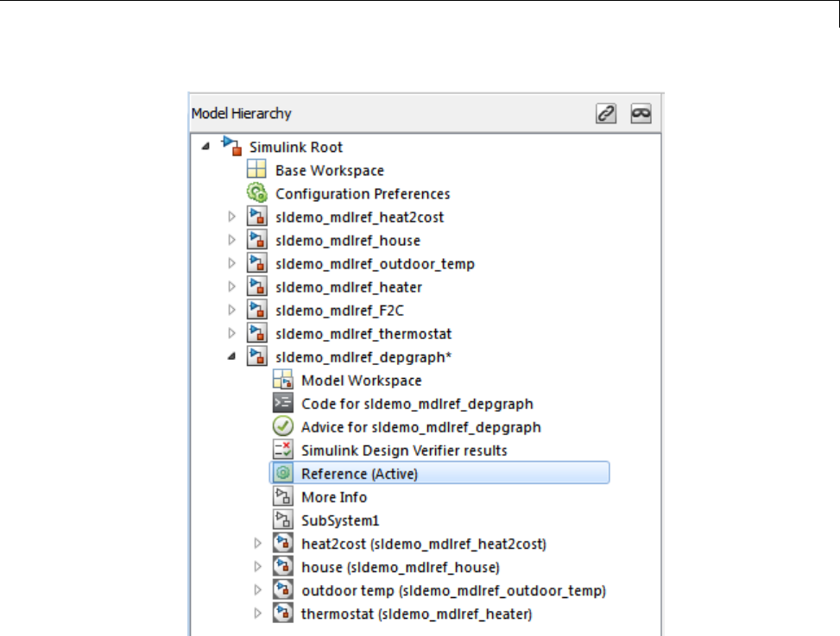Click the green checkmark Advice icon
The width and height of the screenshot is (840, 636).
click(x=283, y=426)
